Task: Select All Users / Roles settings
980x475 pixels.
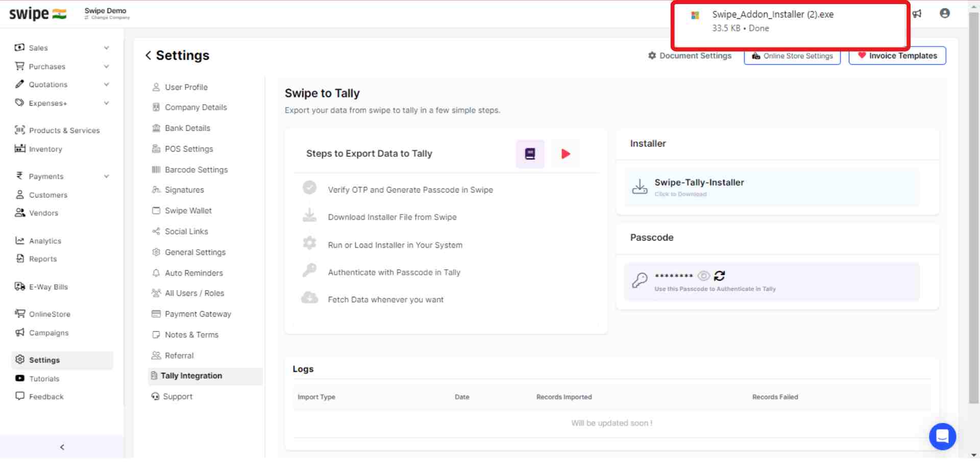Action: pos(188,293)
